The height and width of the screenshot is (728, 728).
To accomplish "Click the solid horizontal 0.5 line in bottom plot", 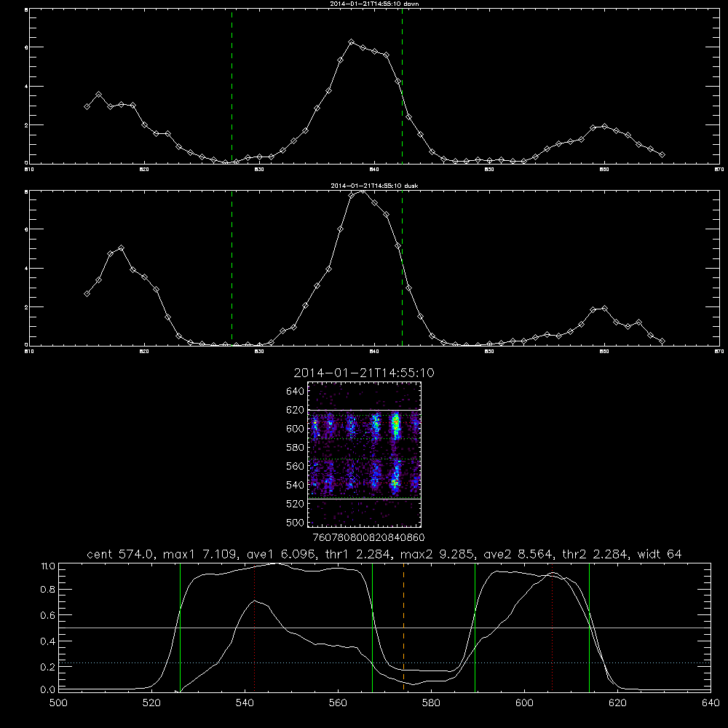I will pos(385,628).
